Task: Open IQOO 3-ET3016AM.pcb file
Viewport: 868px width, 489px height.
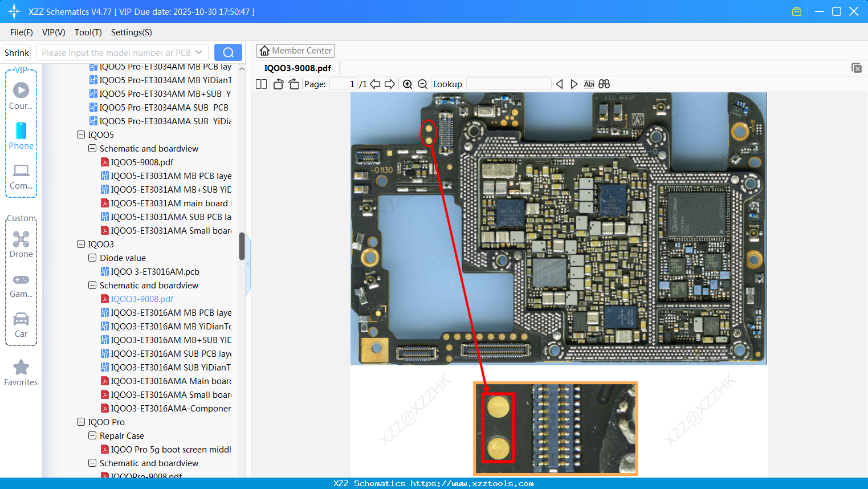Action: pyautogui.click(x=155, y=272)
